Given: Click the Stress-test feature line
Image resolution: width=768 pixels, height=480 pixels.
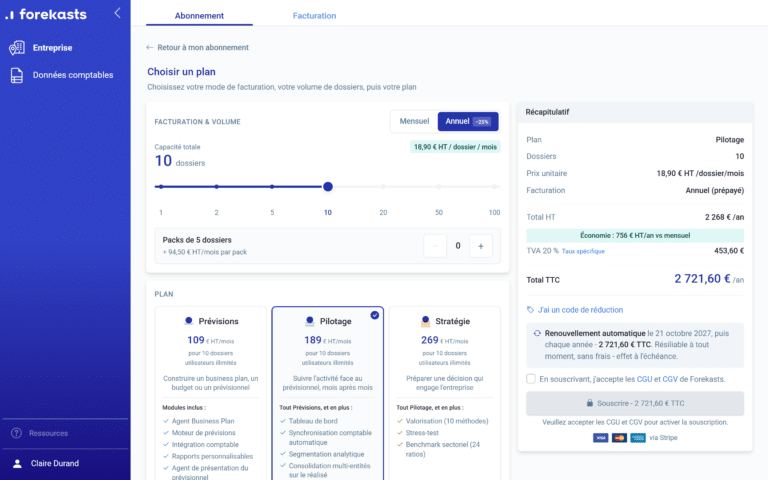Looking at the screenshot, I should tap(422, 433).
